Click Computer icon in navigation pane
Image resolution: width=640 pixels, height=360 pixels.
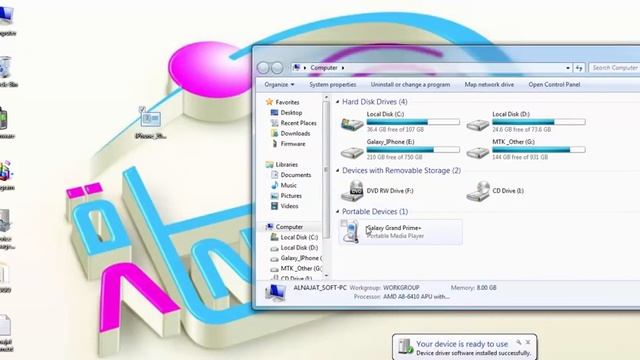[x=269, y=227]
